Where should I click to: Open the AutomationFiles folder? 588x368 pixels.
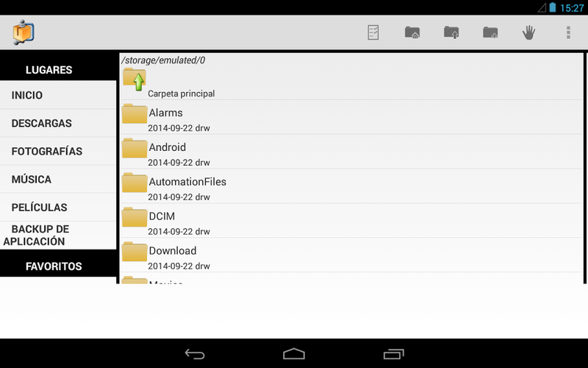pos(351,186)
